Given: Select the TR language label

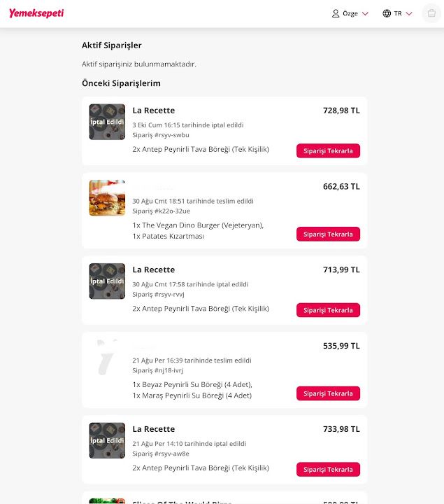Looking at the screenshot, I should pyautogui.click(x=398, y=13).
